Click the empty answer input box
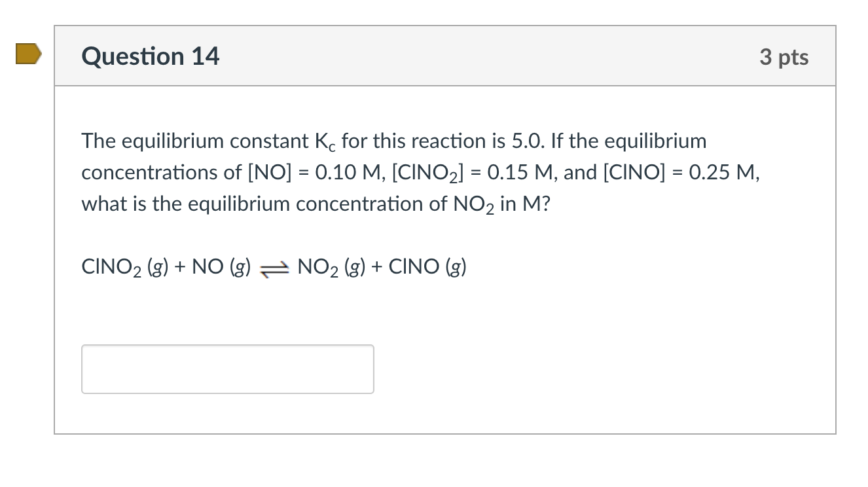This screenshot has width=868, height=487. pos(227,369)
